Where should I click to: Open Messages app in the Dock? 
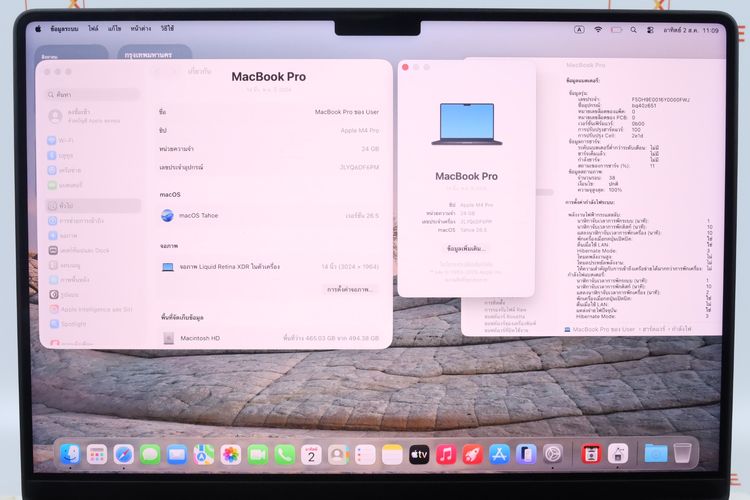coord(150,454)
